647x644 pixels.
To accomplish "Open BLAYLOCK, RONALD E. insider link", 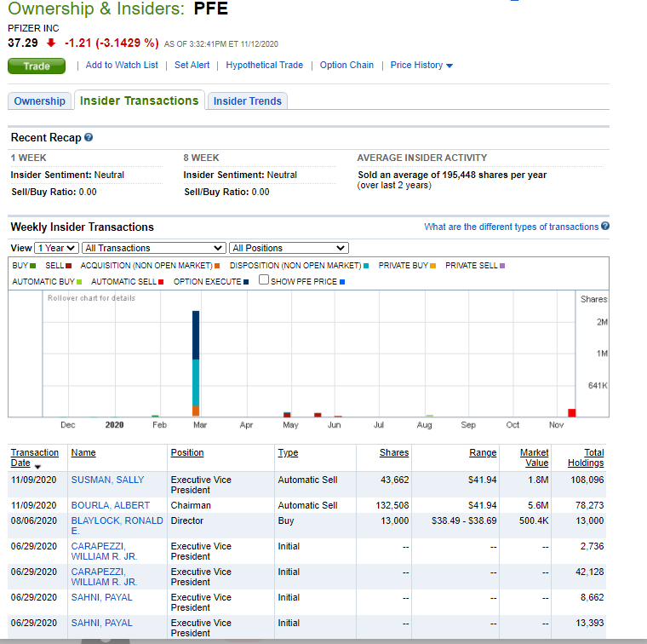I will pyautogui.click(x=117, y=526).
